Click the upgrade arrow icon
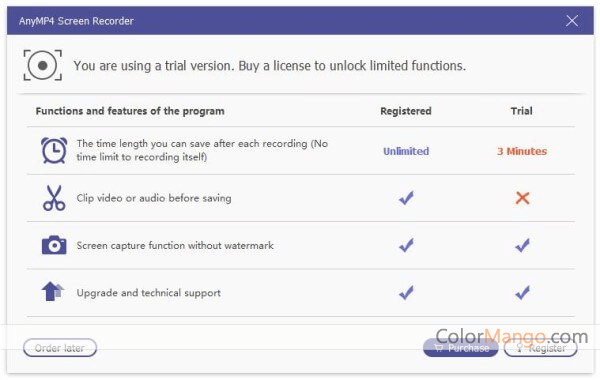Screen dimensions: 600x380 (52, 292)
